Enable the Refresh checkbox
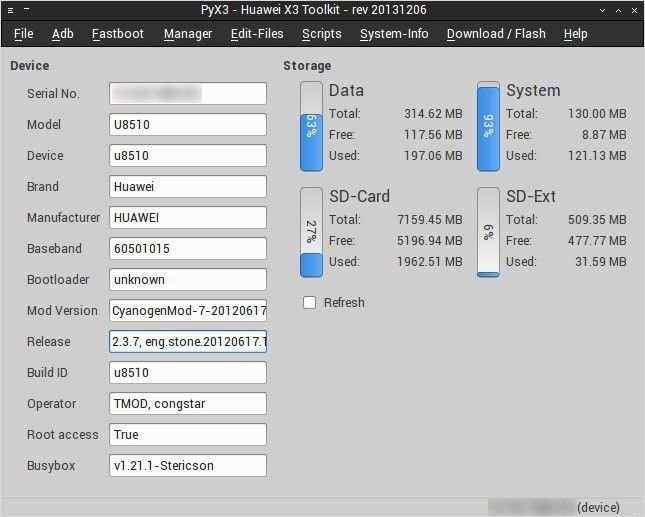 309,302
